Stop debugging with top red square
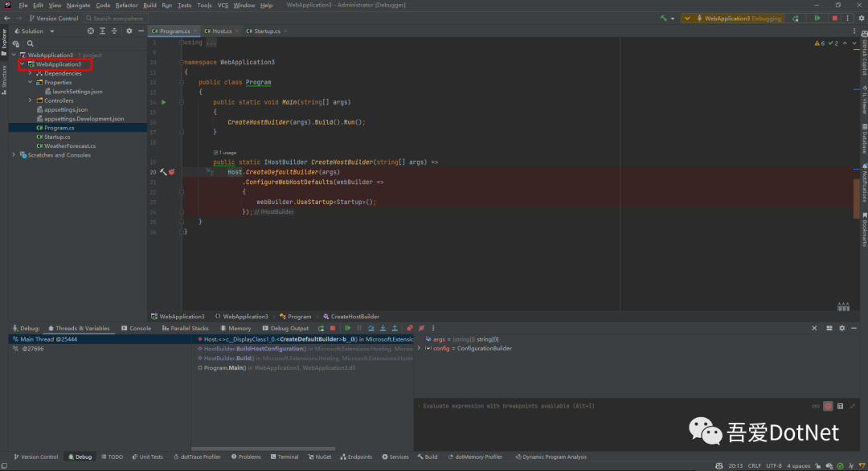The width and height of the screenshot is (868, 471). point(835,18)
